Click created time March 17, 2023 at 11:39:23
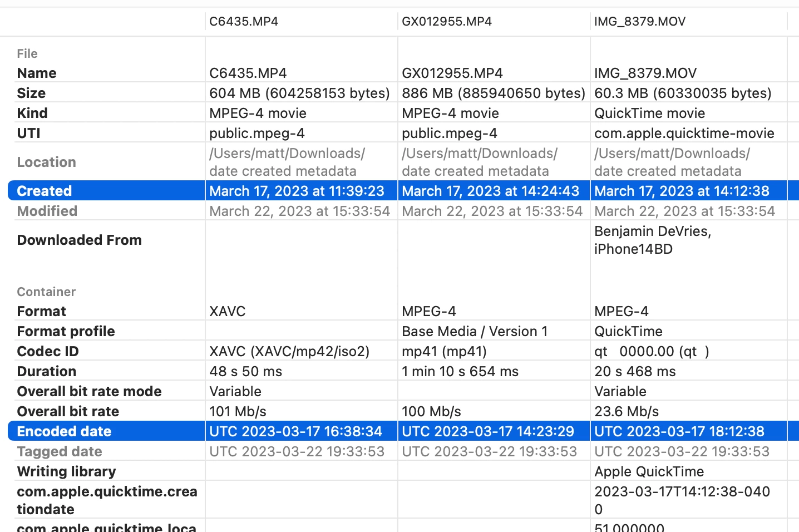Image resolution: width=799 pixels, height=532 pixels. click(x=297, y=191)
